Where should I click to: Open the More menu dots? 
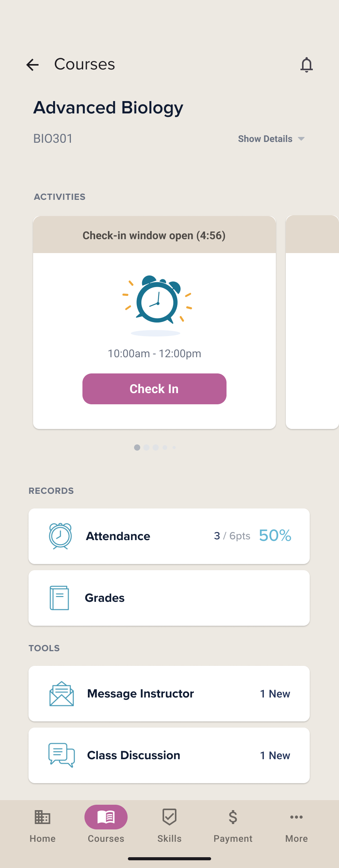(297, 817)
